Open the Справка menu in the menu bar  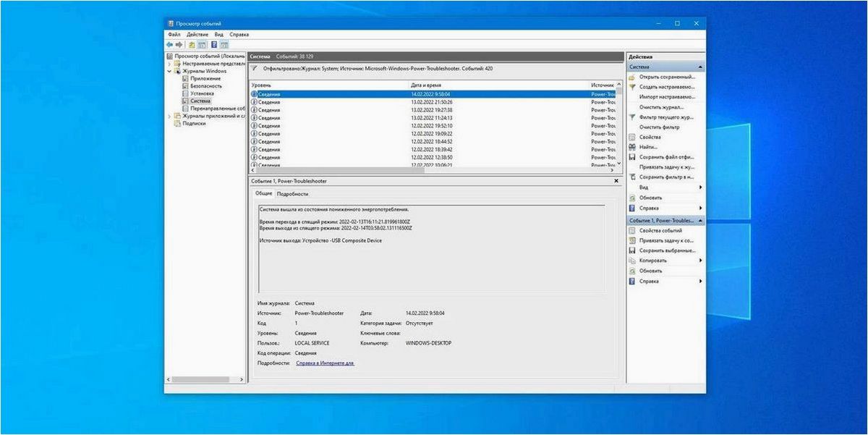click(x=239, y=34)
